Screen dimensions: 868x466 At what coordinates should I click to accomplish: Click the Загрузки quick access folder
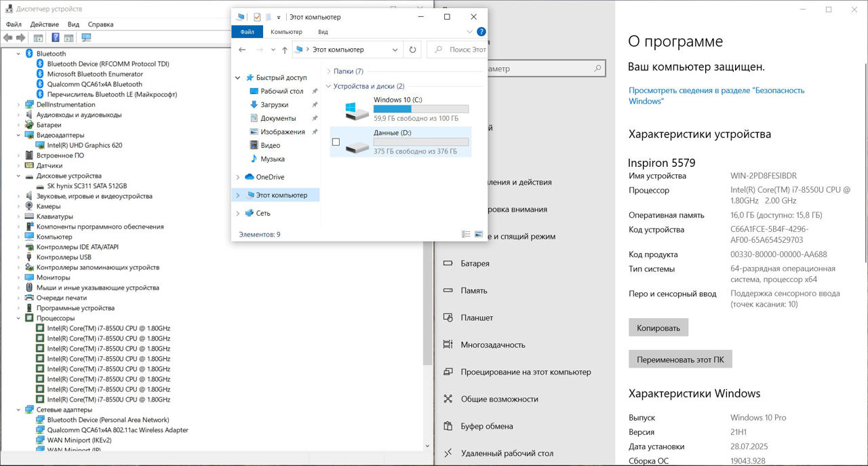pos(274,104)
